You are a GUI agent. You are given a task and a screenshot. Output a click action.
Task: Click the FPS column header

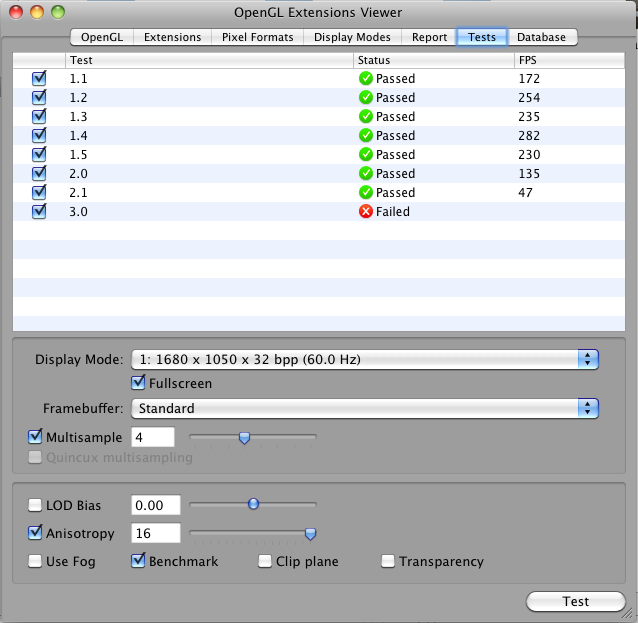click(570, 60)
